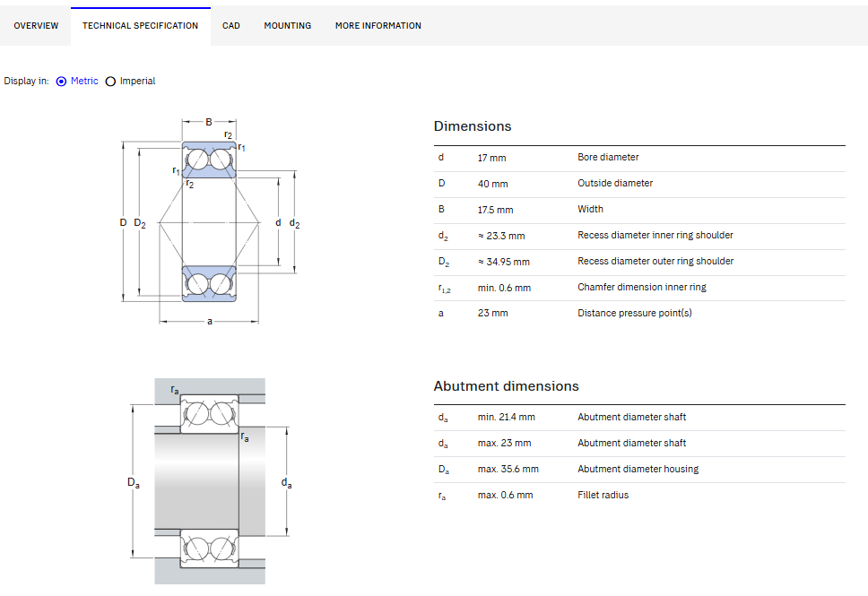Click the abutment value max. 23 mm
This screenshot has width=868, height=596.
(x=504, y=444)
